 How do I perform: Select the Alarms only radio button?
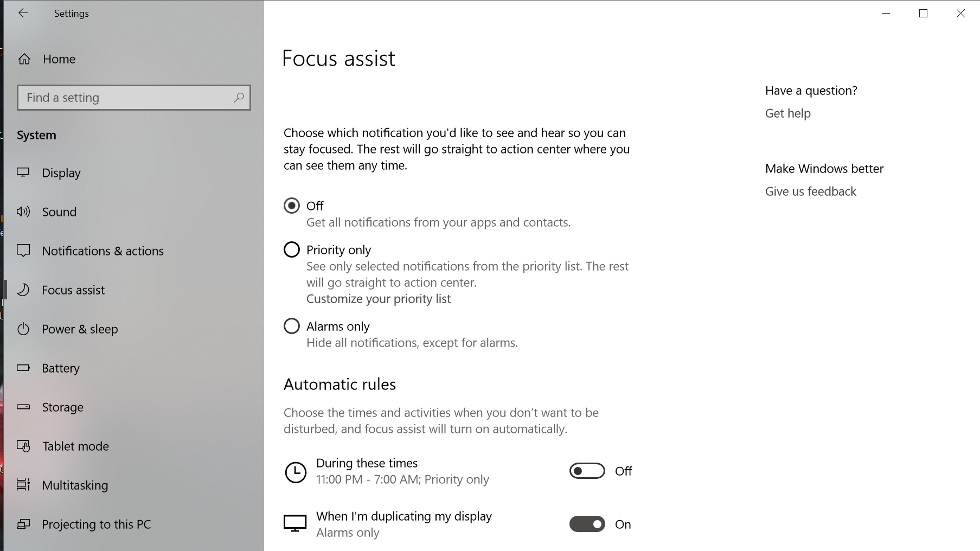pos(292,326)
